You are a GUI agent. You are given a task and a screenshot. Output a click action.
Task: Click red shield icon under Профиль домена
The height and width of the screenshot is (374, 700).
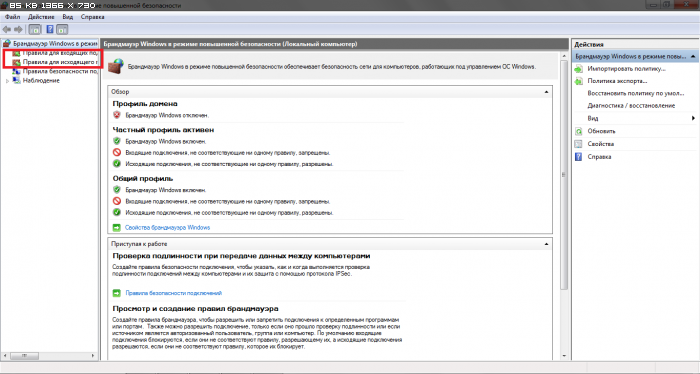(x=117, y=115)
